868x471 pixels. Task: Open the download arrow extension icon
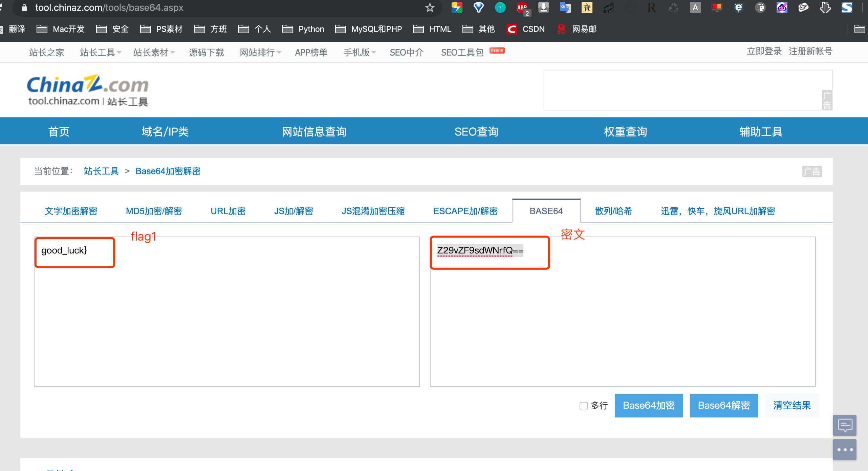[543, 7]
